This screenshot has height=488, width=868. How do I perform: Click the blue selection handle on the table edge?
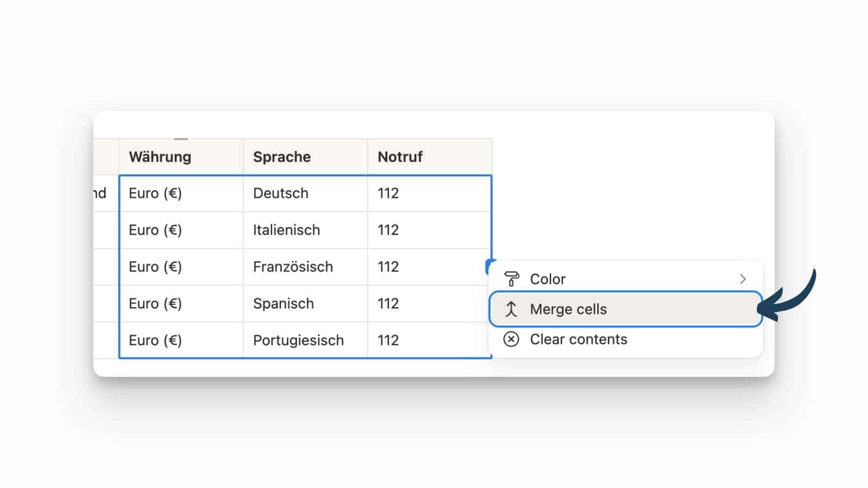click(x=490, y=266)
